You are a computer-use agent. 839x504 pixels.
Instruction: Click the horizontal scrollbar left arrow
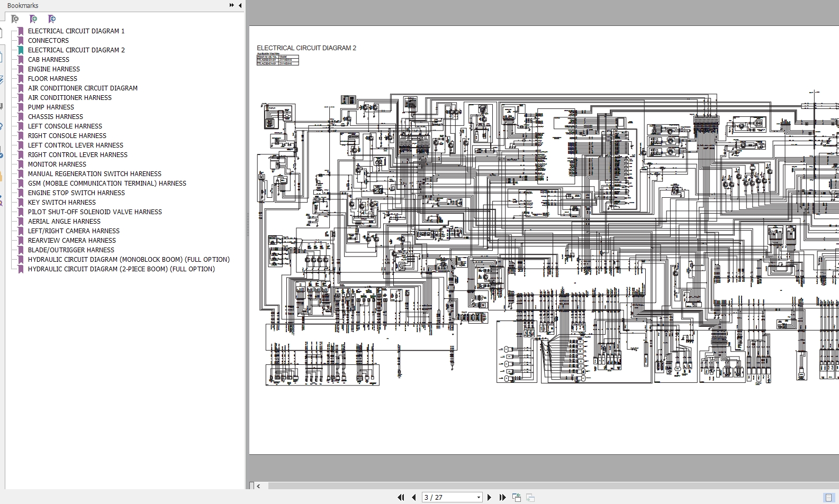tap(258, 485)
